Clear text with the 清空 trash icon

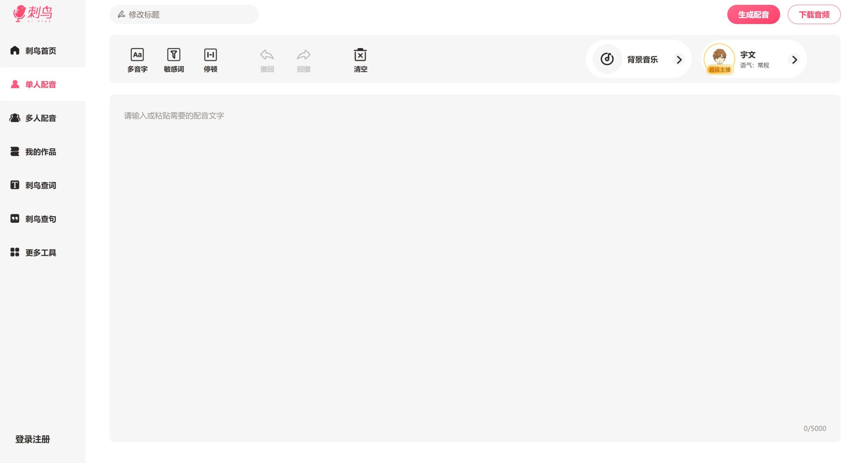point(360,55)
